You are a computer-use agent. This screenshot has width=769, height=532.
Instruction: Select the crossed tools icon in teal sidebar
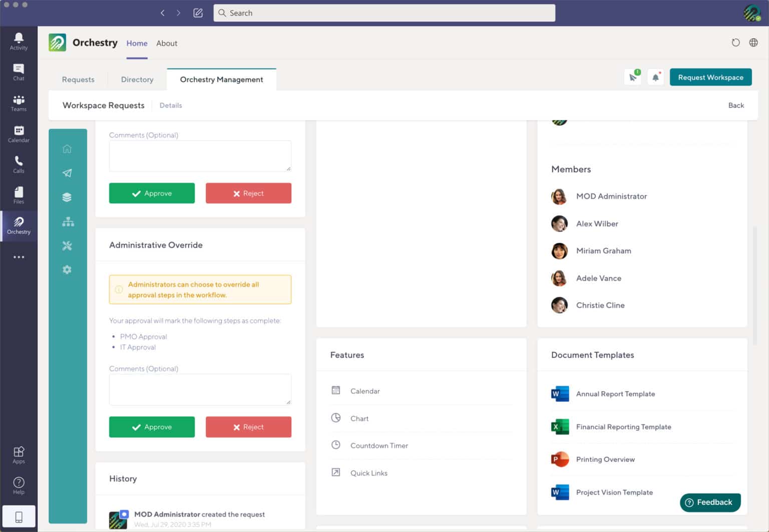[x=67, y=245]
